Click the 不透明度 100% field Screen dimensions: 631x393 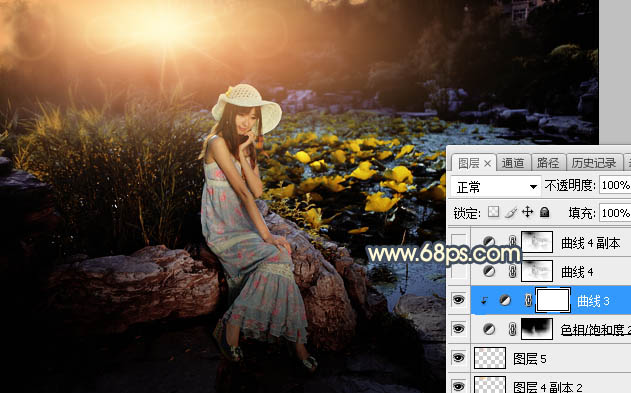click(615, 185)
